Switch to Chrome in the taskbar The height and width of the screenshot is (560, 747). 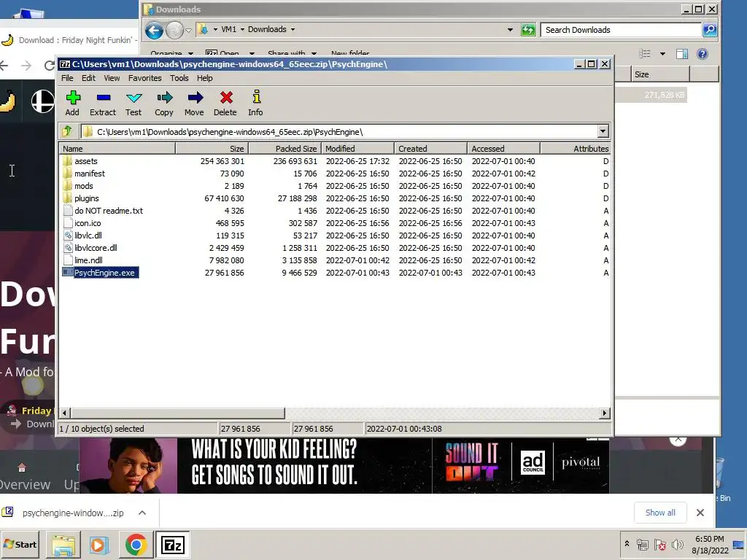tap(136, 545)
